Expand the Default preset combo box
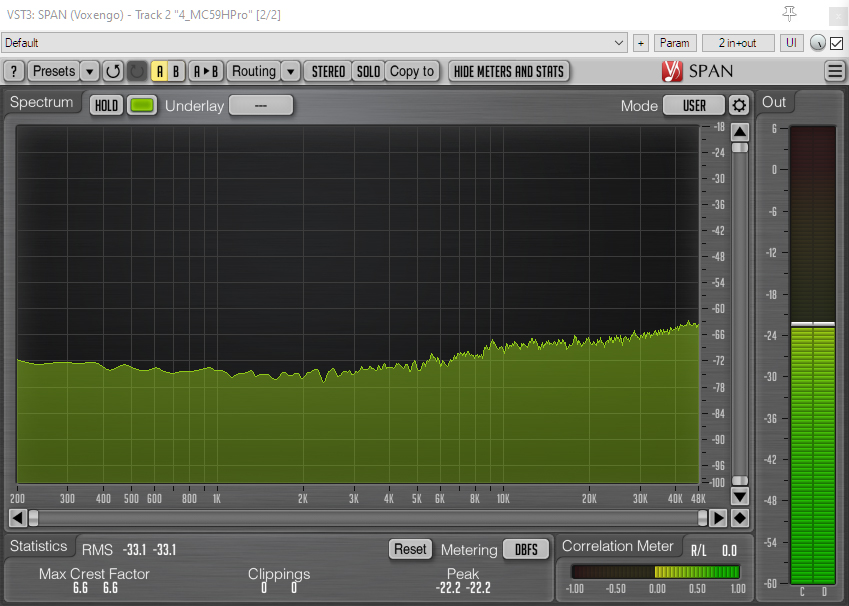 click(x=314, y=43)
